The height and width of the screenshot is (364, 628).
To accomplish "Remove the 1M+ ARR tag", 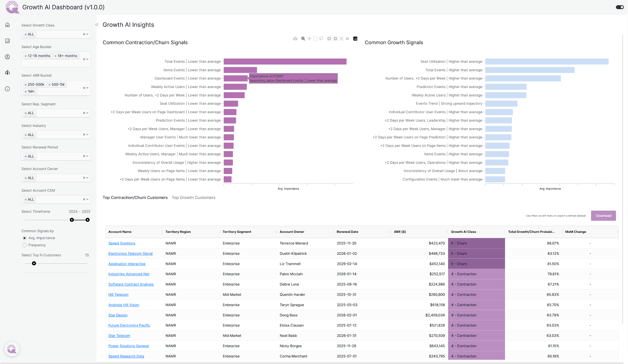I will (26, 92).
